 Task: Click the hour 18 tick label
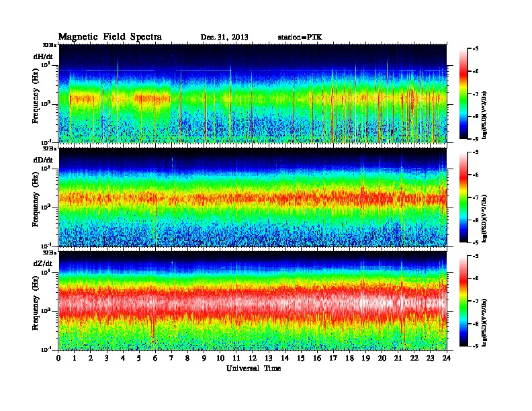350,358
